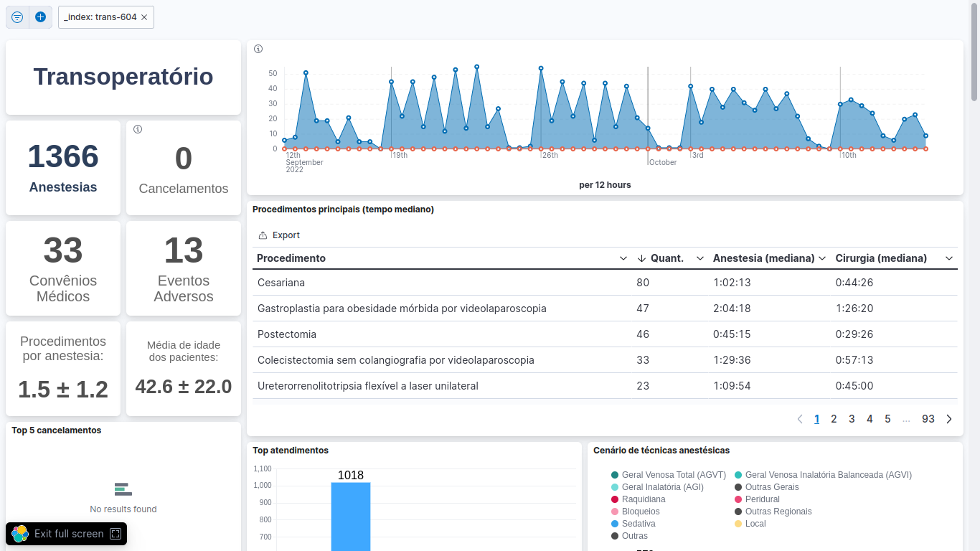Click the 1018 blue bar in Top atendimentos
Screen dimensions: 980x551
[350, 517]
